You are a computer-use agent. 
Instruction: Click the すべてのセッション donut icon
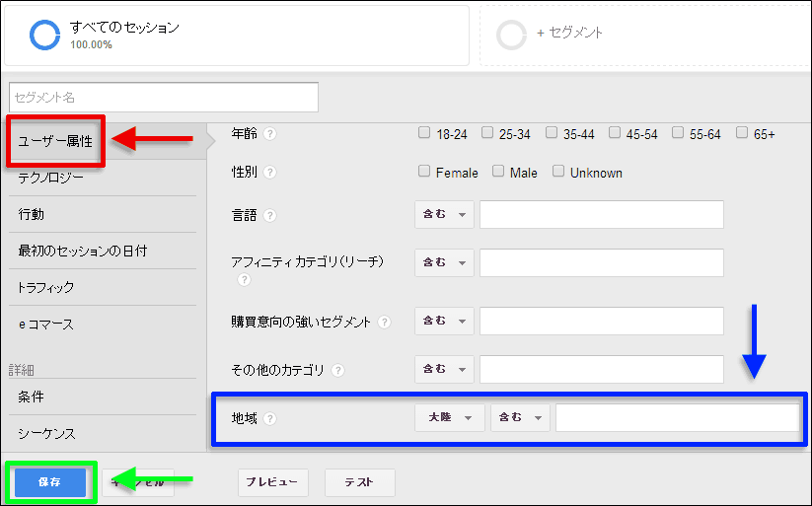click(45, 35)
